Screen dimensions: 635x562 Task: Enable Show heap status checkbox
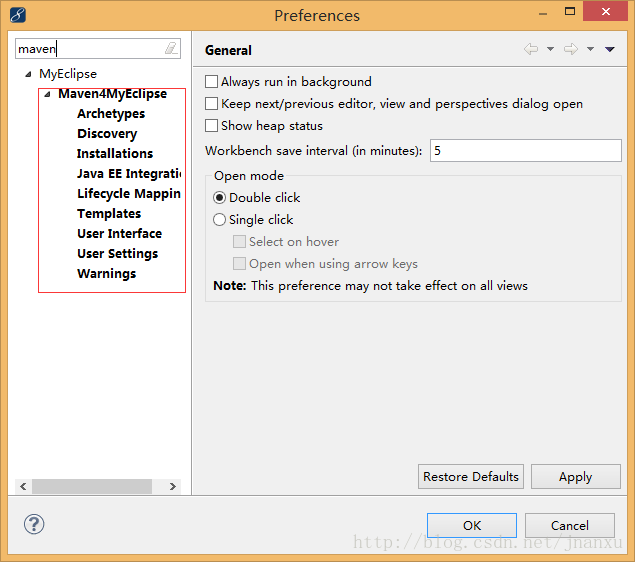tap(211, 126)
